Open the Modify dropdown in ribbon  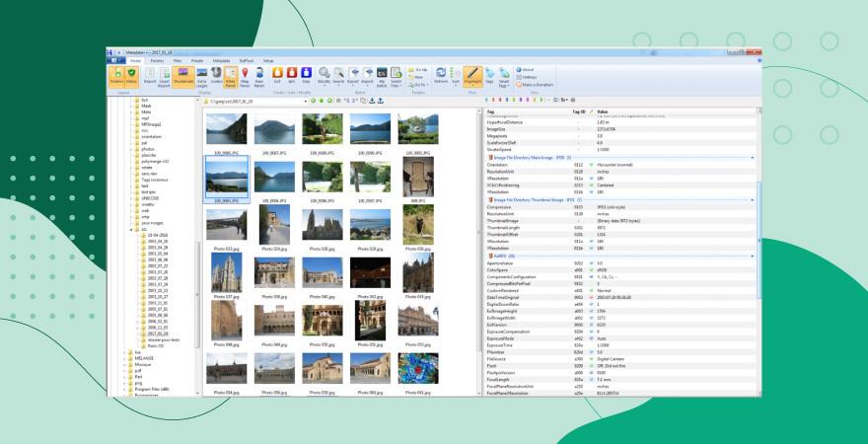(x=324, y=77)
